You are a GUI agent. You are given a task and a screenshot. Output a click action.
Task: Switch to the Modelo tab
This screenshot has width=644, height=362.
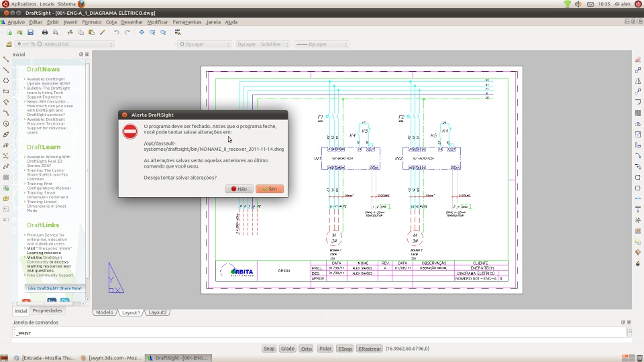(x=105, y=312)
